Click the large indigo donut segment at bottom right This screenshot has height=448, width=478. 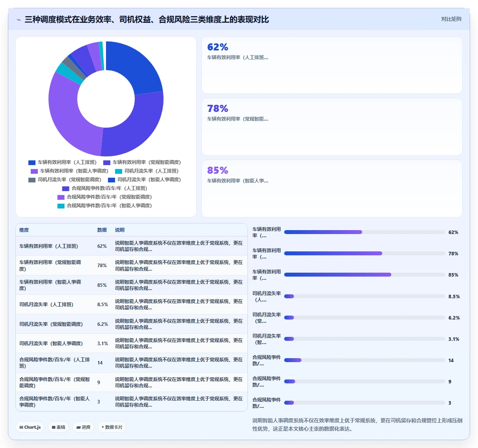136,126
